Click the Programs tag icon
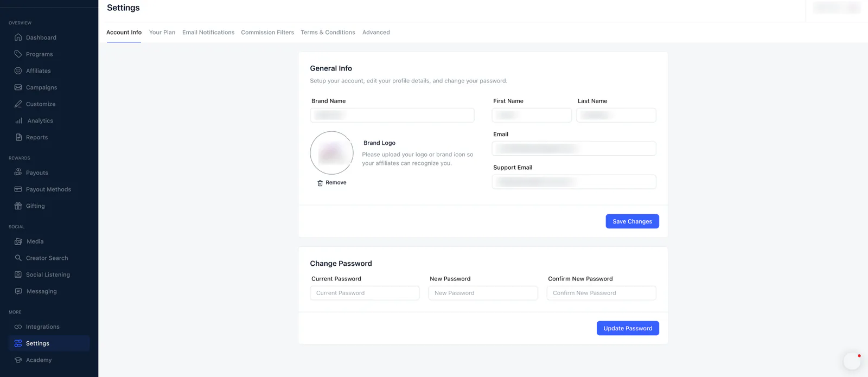Screen dimensions: 868x377 pyautogui.click(x=18, y=54)
